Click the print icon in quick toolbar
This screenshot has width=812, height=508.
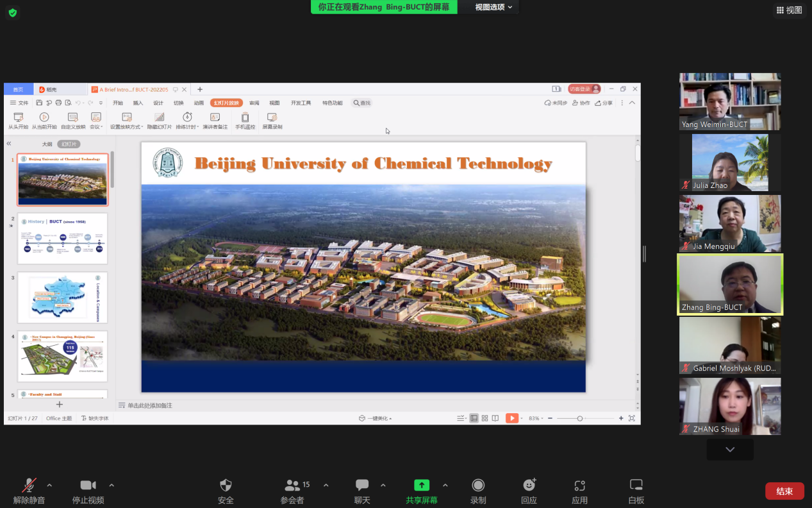(58, 103)
